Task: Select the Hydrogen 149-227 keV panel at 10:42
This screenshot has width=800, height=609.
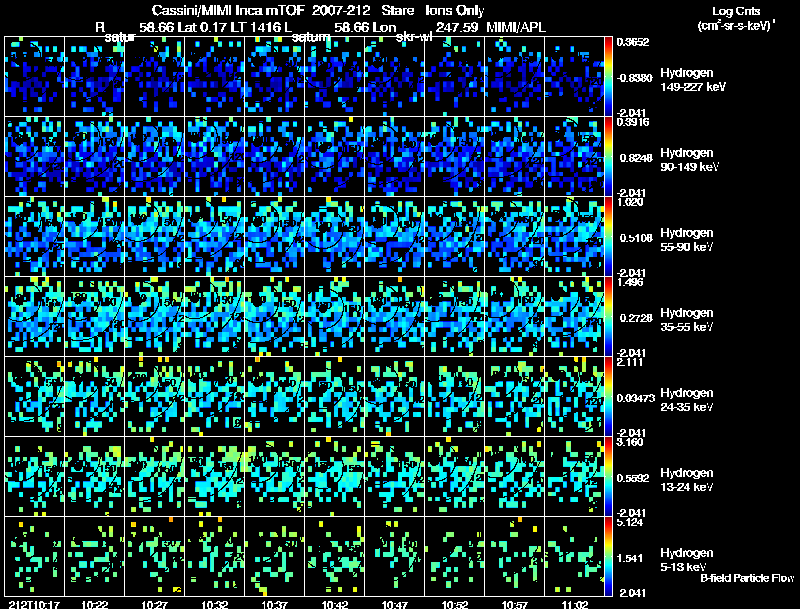Action: (335, 77)
